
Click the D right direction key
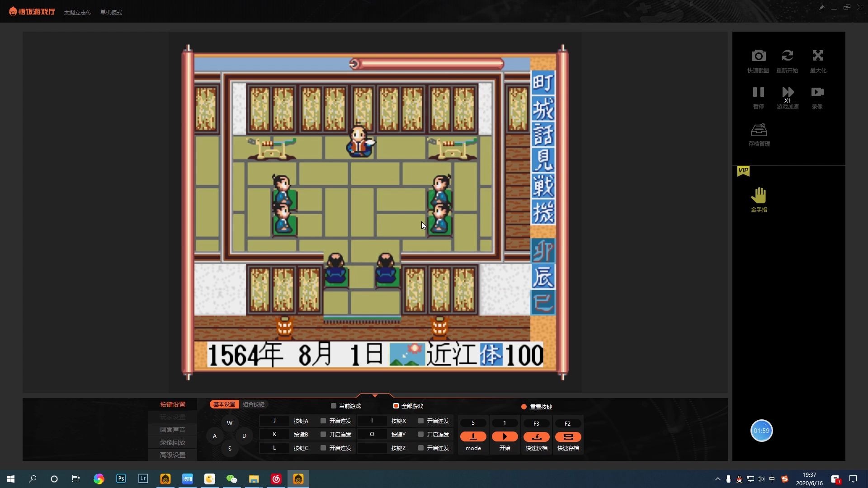tap(244, 436)
